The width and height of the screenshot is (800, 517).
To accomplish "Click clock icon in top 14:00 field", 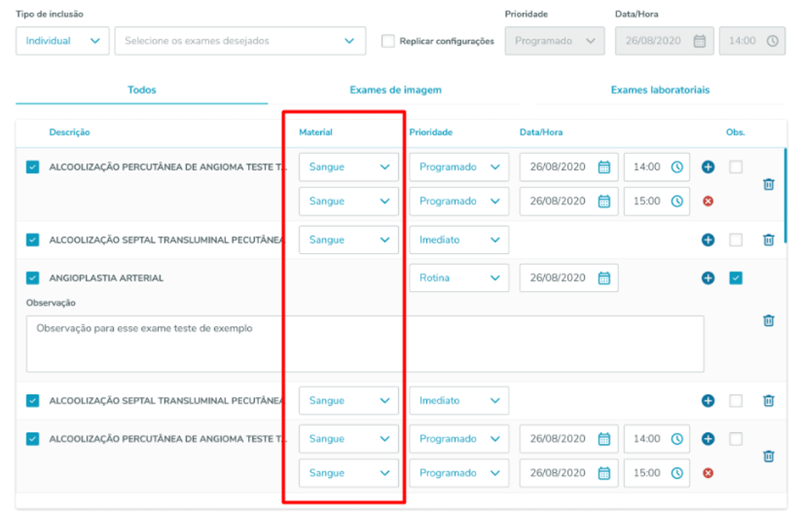I will (772, 41).
